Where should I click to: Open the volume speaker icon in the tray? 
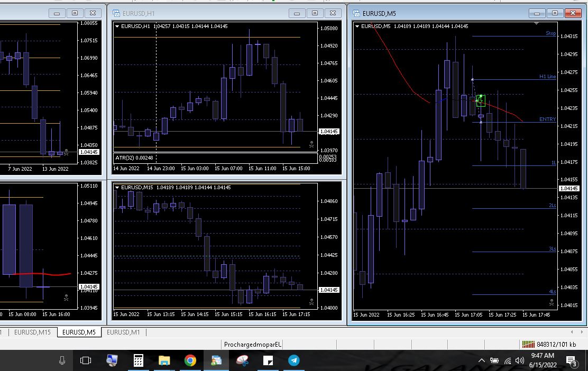[x=519, y=360]
